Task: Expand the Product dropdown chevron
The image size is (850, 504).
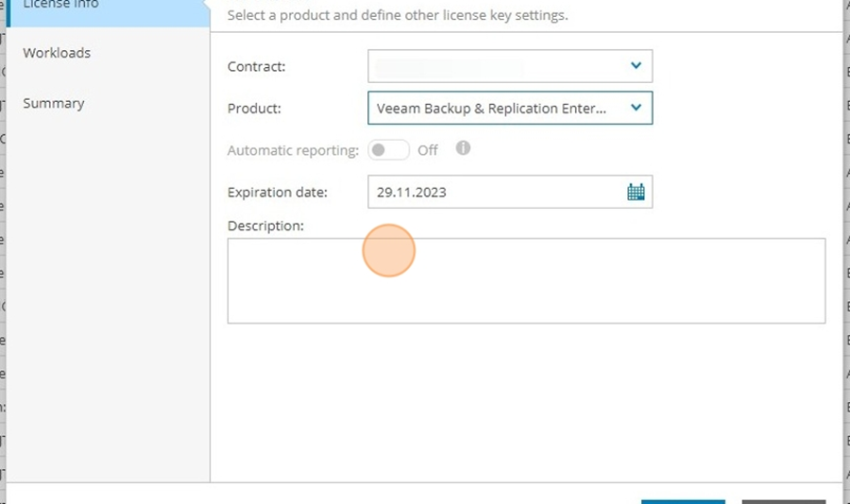Action: 636,108
